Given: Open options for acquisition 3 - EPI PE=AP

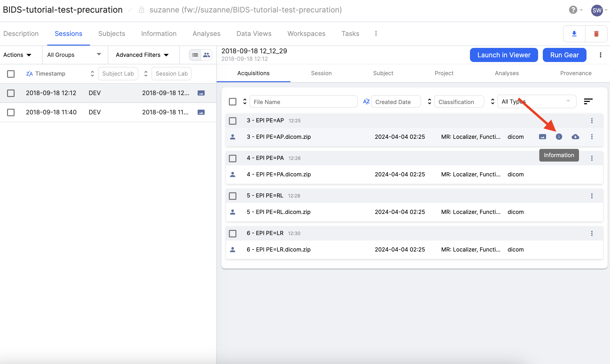Looking at the screenshot, I should point(592,121).
